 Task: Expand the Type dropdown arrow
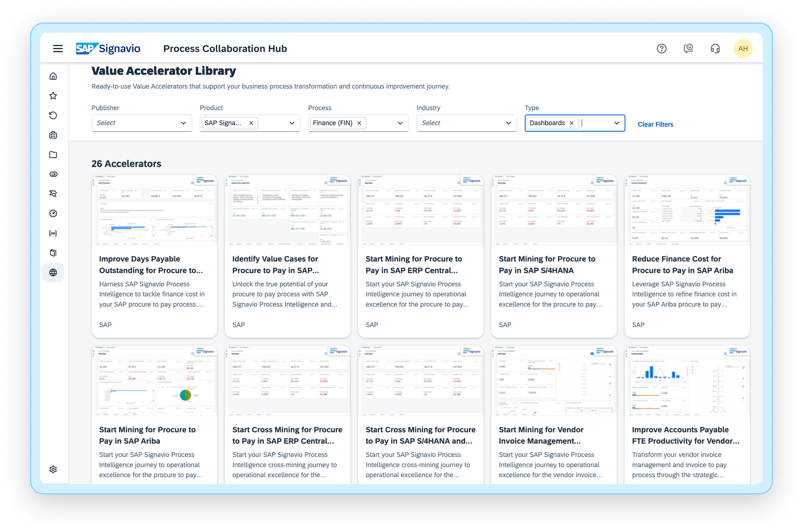(616, 123)
